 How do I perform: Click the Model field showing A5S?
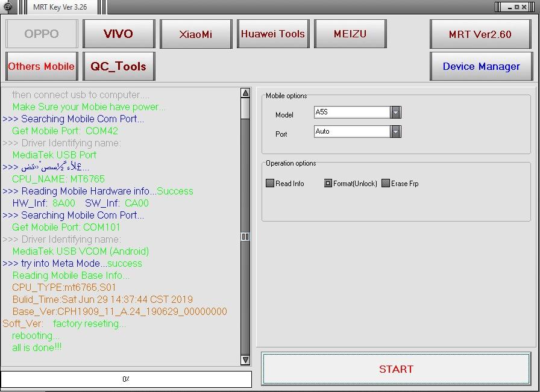click(352, 112)
